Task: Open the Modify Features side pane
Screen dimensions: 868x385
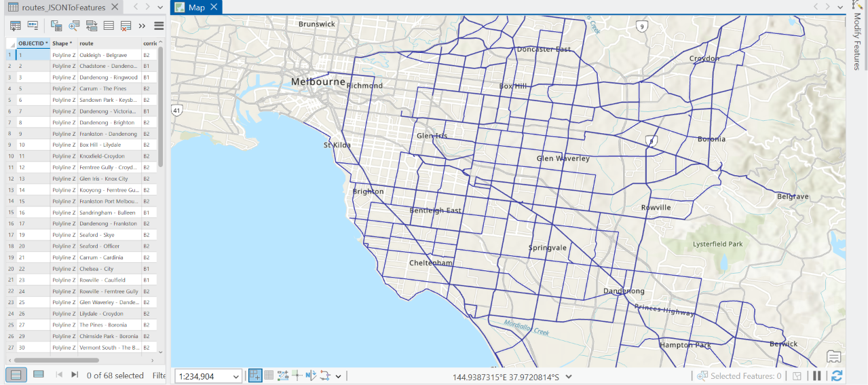Action: 856,41
